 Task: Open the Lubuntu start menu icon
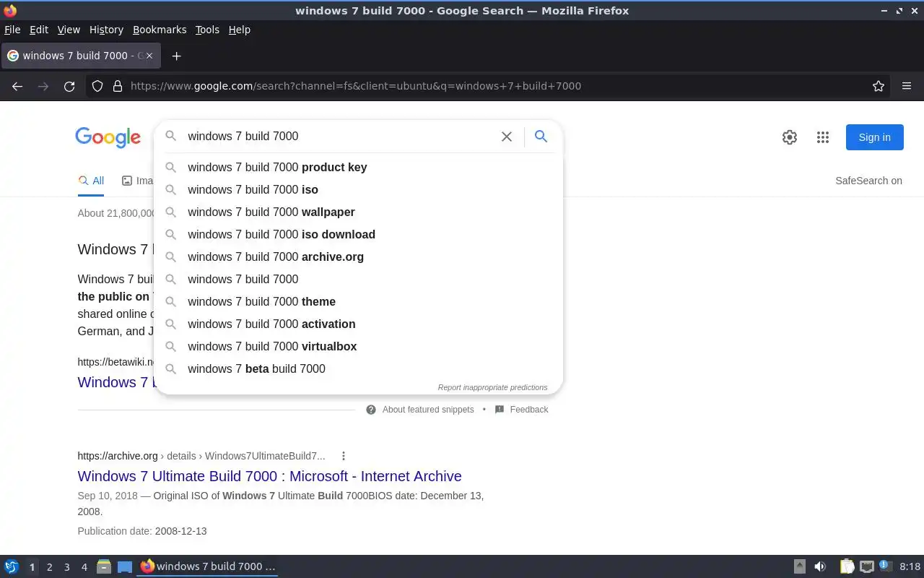12,566
